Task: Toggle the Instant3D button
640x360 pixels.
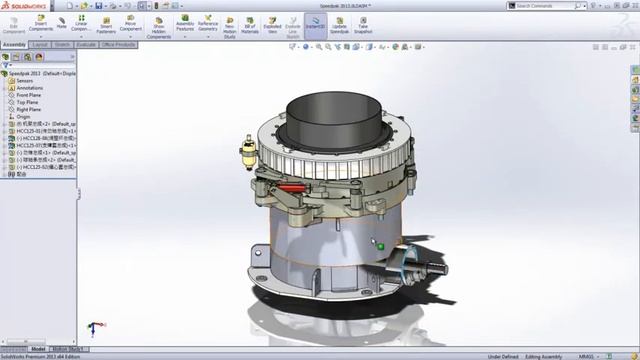Action: coord(316,25)
